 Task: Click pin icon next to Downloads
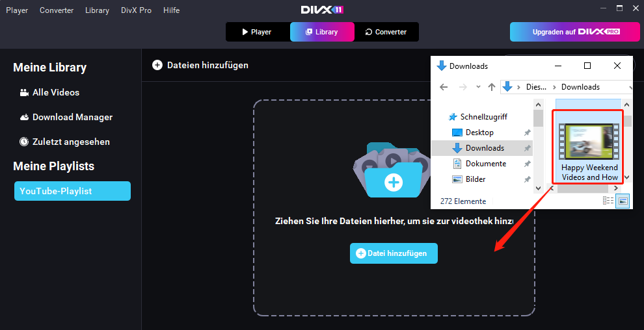click(527, 148)
